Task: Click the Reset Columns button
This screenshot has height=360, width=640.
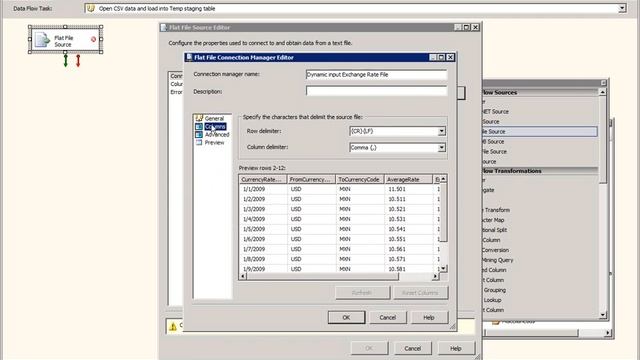Action: (420, 293)
